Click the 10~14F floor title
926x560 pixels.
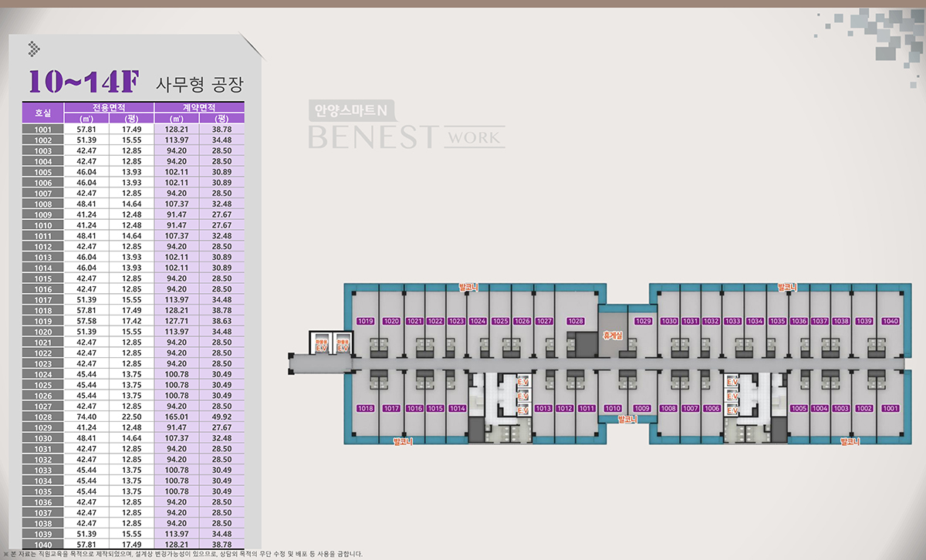pyautogui.click(x=83, y=81)
